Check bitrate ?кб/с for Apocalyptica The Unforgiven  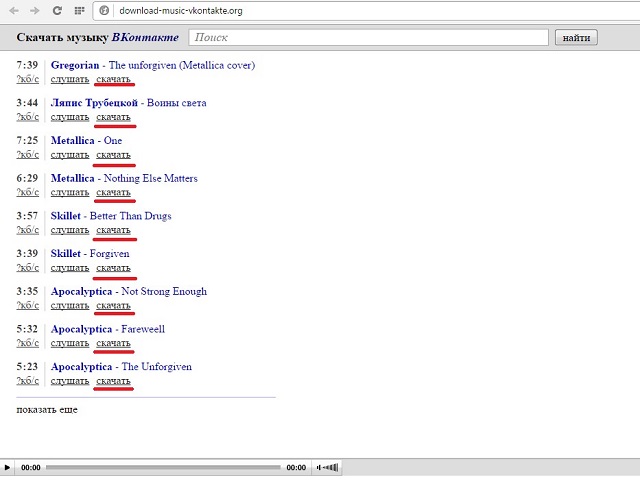(28, 381)
